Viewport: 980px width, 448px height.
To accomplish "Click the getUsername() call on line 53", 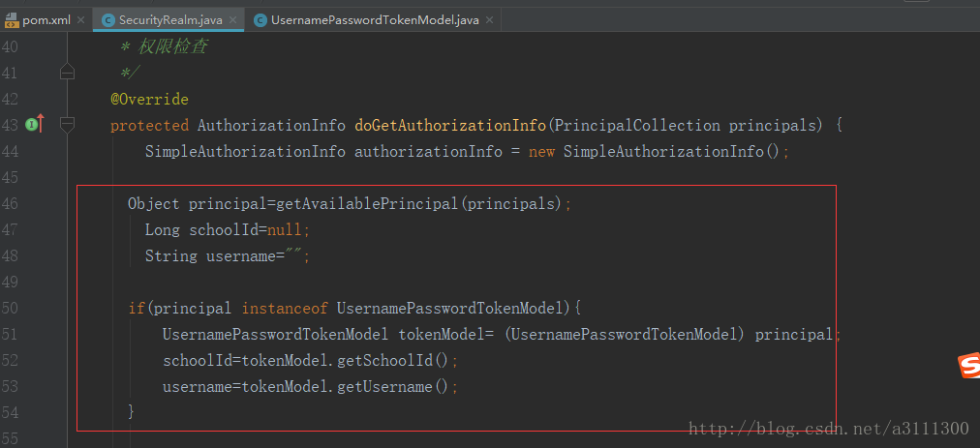I will [393, 387].
